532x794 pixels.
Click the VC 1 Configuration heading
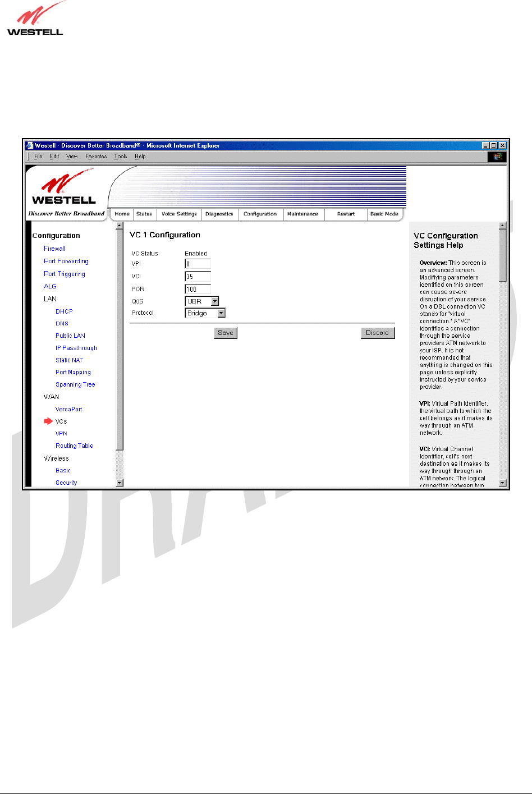point(165,235)
